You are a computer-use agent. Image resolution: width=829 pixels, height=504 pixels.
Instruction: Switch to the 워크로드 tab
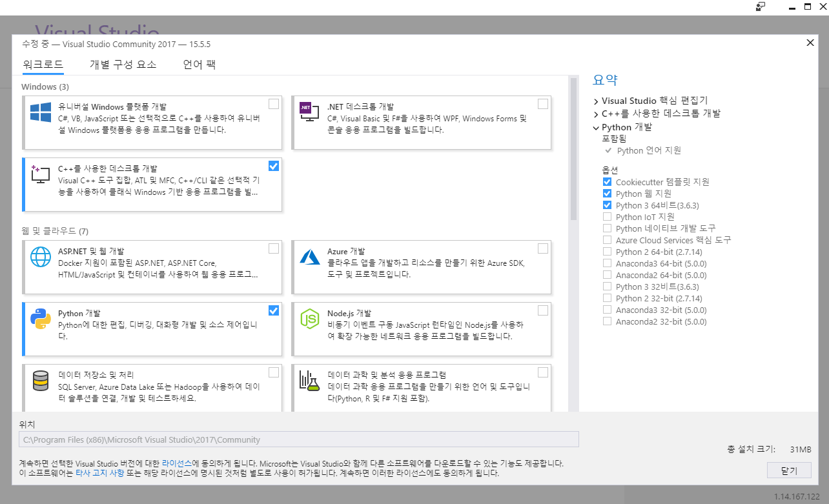(x=43, y=65)
